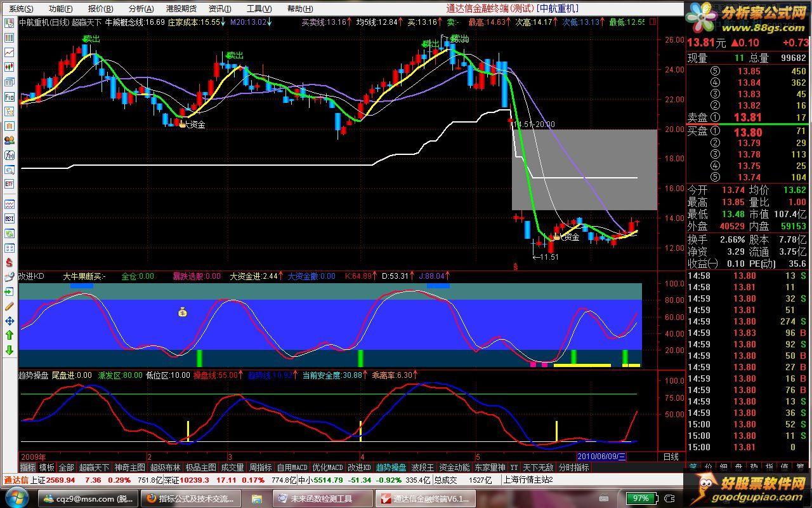Open the 资讯(I) menu
This screenshot has height=508, width=812.
click(220, 9)
